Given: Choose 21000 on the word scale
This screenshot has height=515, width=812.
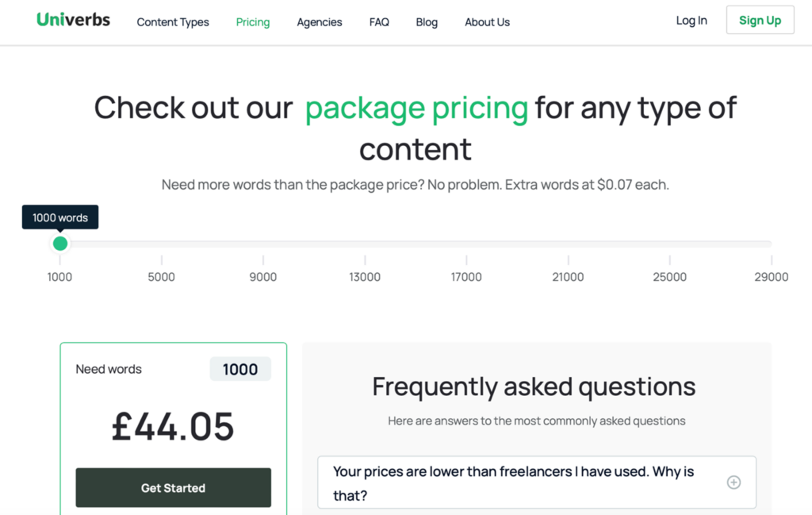Looking at the screenshot, I should (568, 277).
